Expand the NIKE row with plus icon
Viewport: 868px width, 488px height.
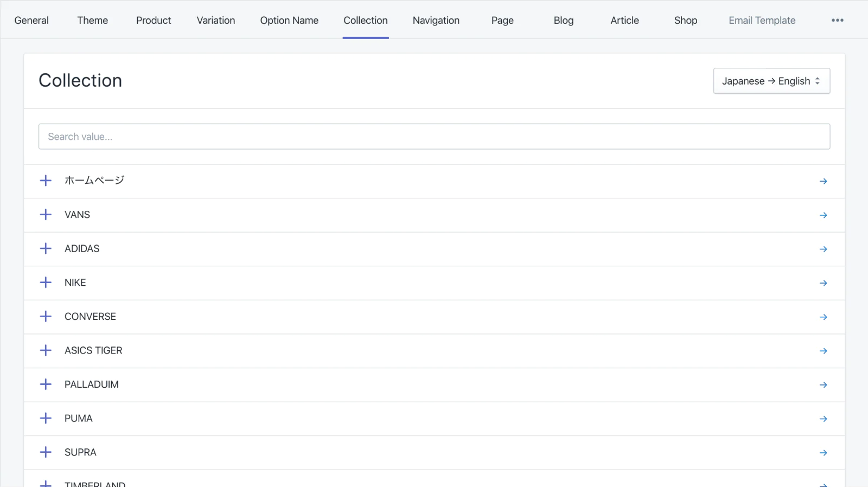coord(46,282)
